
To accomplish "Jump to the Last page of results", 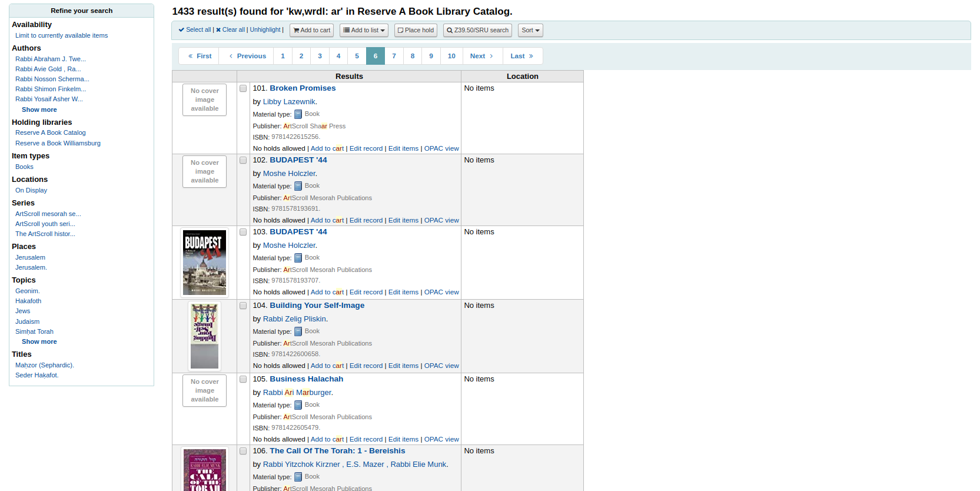I will coord(521,56).
